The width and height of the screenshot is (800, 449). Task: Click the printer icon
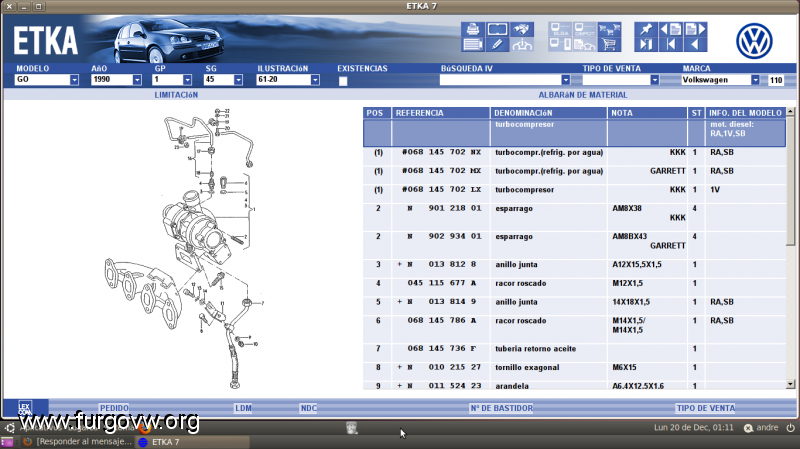472,29
